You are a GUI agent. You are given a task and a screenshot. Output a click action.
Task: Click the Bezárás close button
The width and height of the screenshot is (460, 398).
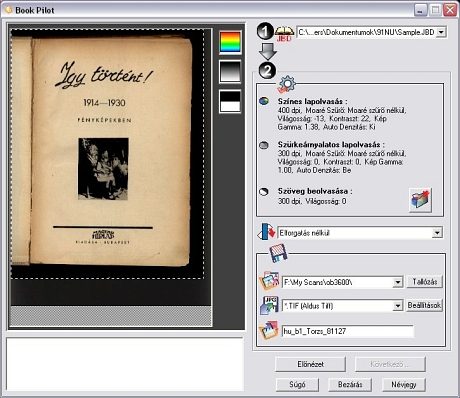point(350,384)
